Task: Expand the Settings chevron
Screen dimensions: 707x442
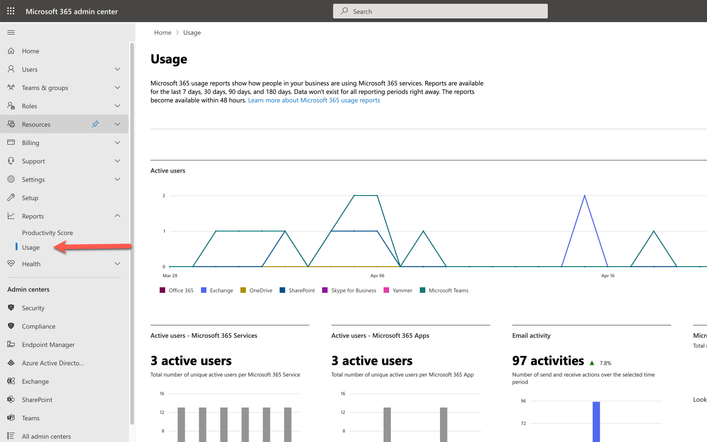Action: click(117, 179)
